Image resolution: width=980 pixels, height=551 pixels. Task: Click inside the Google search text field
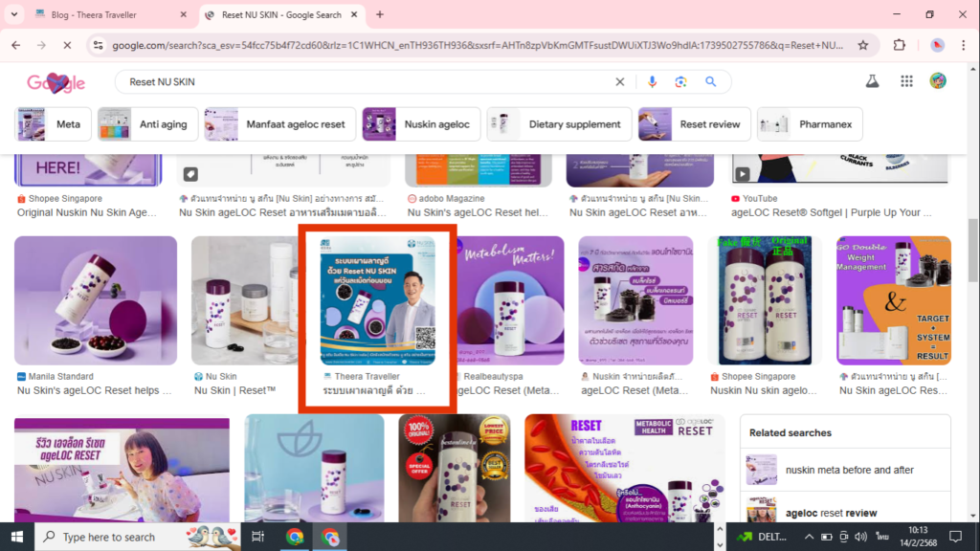(x=364, y=82)
